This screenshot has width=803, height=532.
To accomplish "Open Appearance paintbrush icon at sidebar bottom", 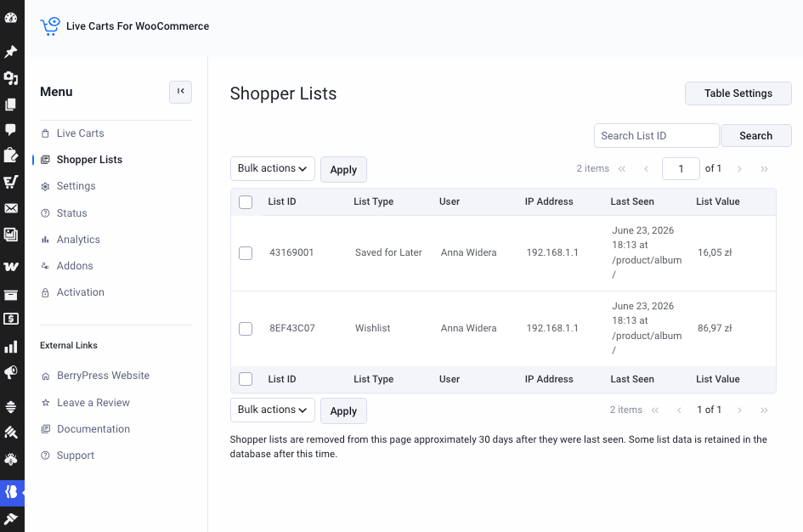I will [x=11, y=518].
